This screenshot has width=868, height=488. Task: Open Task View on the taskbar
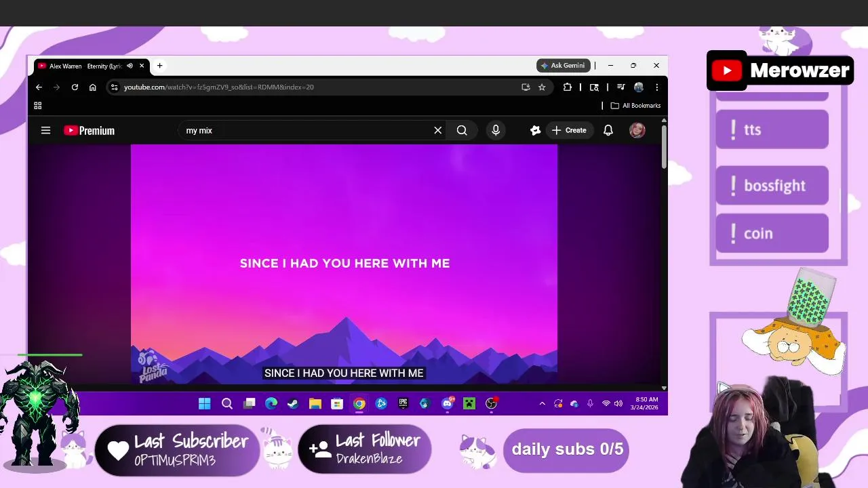(250, 404)
